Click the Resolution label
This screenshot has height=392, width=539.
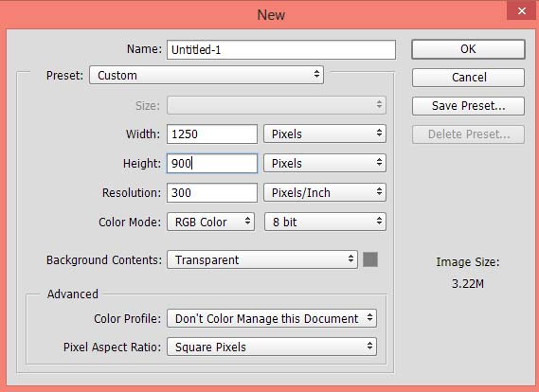[132, 193]
